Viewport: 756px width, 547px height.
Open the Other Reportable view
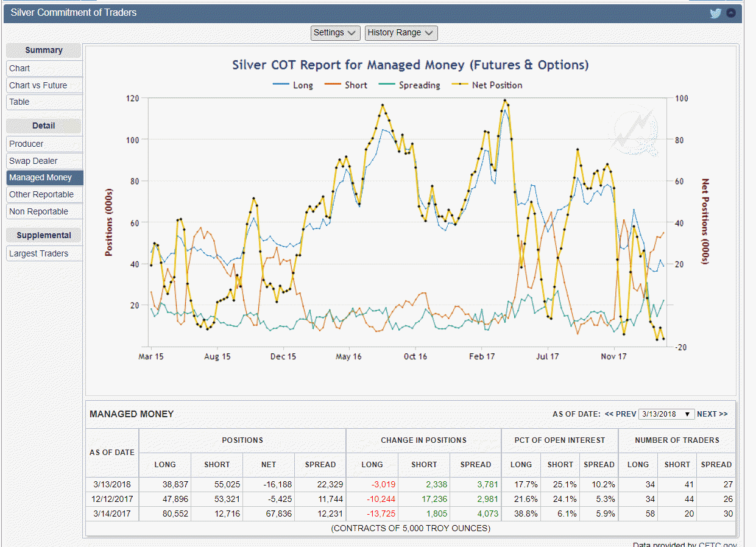coord(41,194)
